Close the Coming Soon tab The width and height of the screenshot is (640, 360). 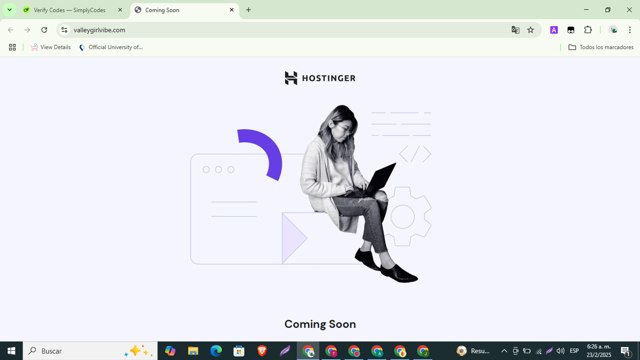click(231, 10)
